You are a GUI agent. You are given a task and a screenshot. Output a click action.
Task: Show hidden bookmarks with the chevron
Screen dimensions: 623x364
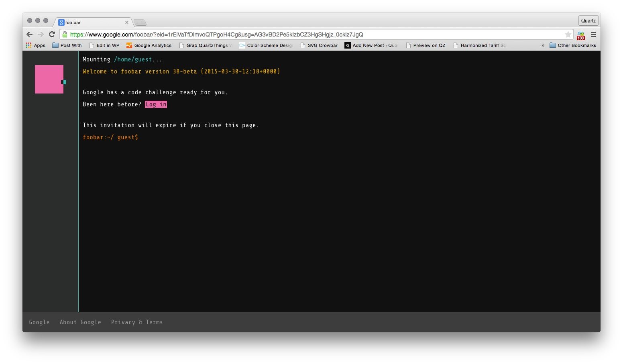[543, 45]
